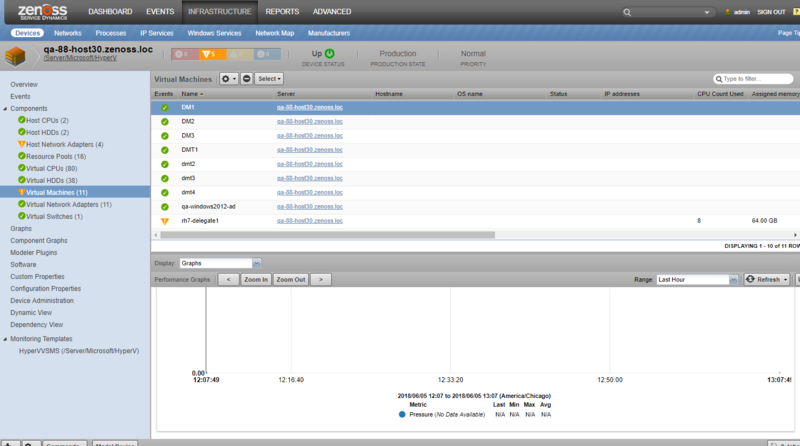Switch to the Network Map tab
Viewport: 800px width, 446px height.
(274, 33)
